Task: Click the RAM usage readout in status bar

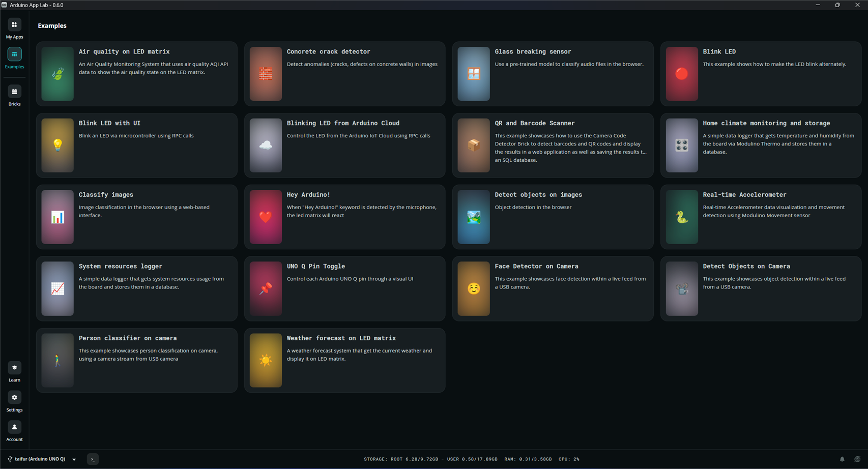Action: pos(528,459)
